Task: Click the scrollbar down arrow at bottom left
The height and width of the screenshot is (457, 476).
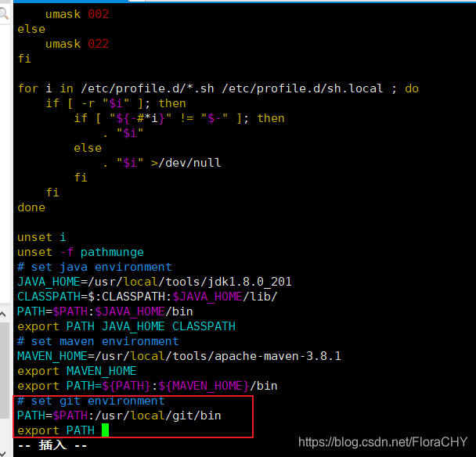Action: (2, 454)
